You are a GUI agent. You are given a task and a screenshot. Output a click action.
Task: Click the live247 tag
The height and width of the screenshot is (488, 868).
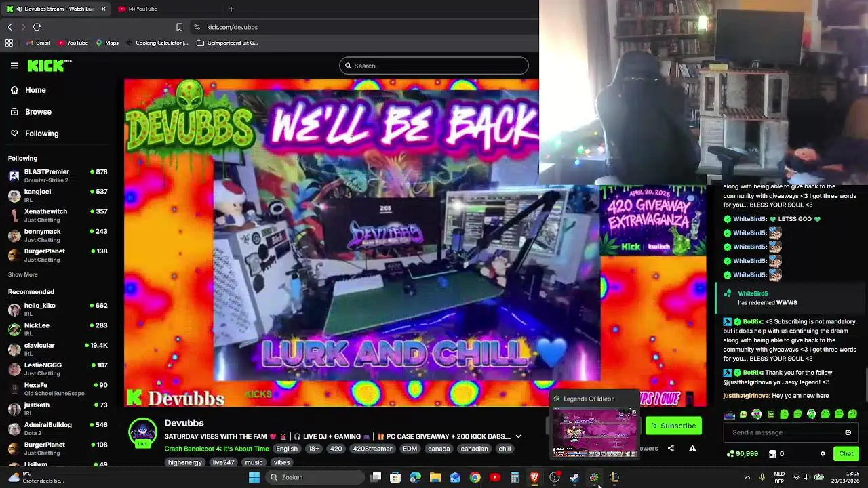223,462
